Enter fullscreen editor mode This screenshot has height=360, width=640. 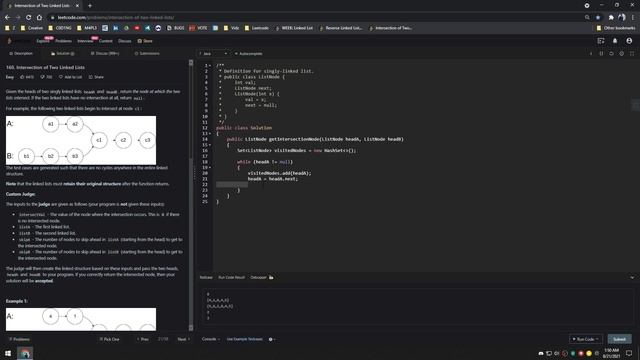pyautogui.click(x=632, y=53)
